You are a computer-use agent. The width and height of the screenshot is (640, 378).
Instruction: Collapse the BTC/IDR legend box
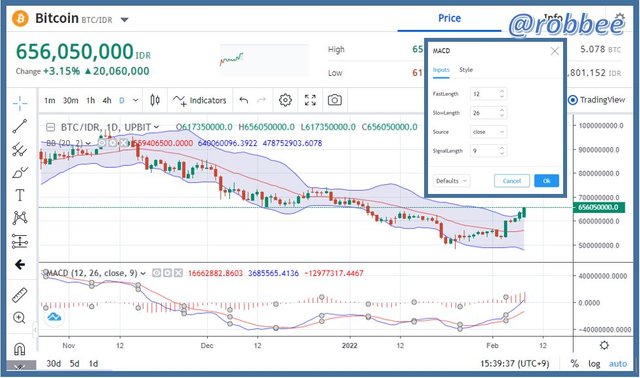tap(50, 127)
